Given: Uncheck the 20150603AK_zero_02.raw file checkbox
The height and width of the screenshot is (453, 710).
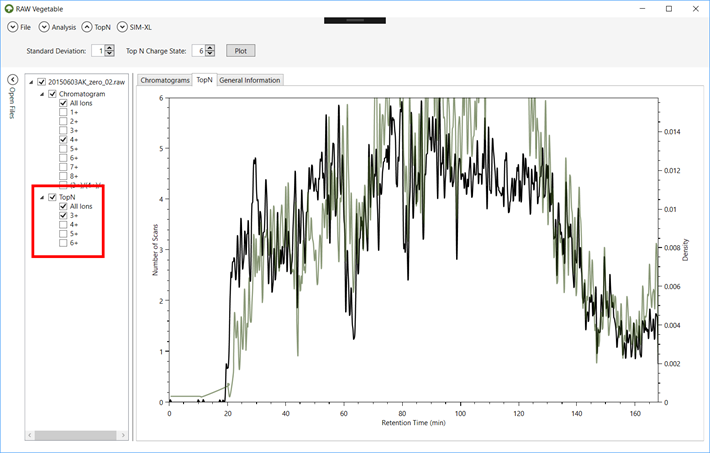Looking at the screenshot, I should (x=42, y=82).
